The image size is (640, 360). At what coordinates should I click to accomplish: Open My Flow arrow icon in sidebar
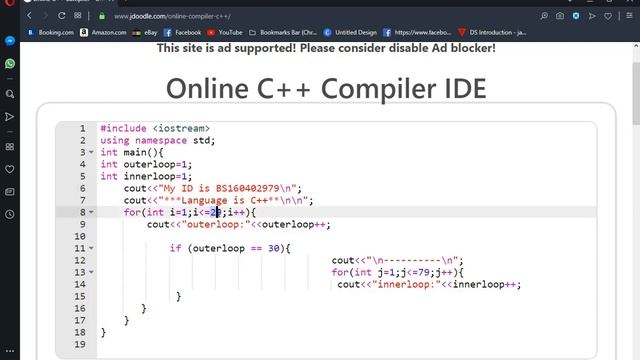10,117
